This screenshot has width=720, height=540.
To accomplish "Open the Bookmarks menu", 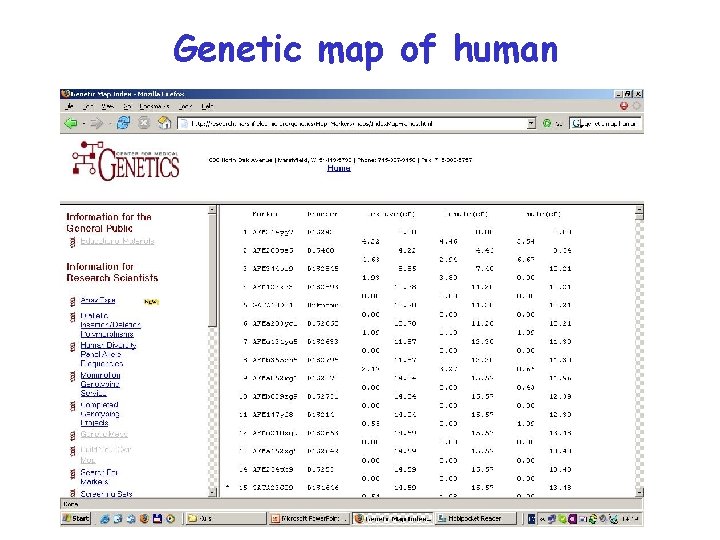I will (x=154, y=107).
